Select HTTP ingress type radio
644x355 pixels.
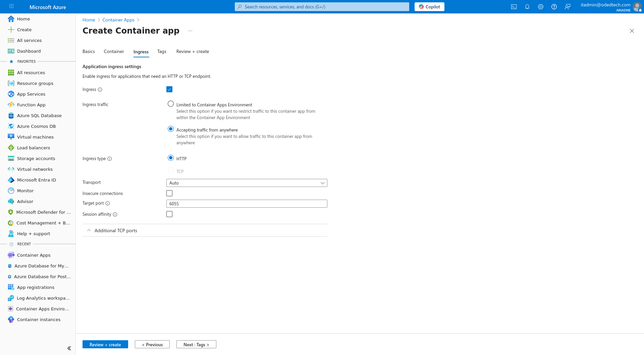pyautogui.click(x=171, y=158)
